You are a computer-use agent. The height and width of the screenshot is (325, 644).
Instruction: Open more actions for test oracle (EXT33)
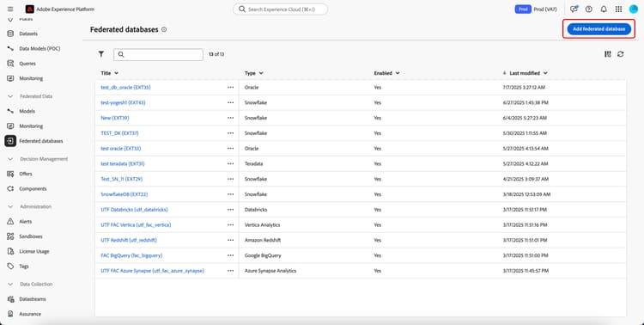tap(230, 149)
